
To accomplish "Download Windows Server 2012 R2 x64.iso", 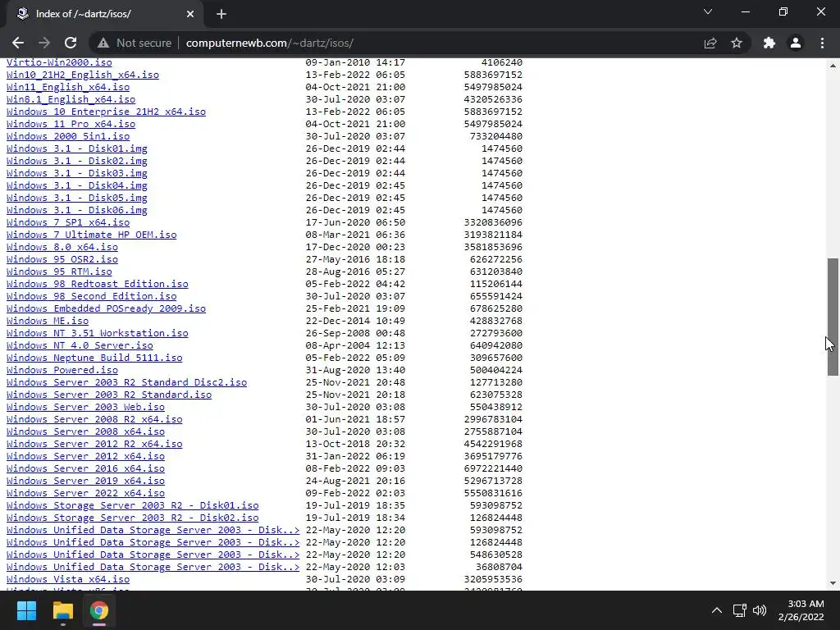I will pyautogui.click(x=94, y=445).
